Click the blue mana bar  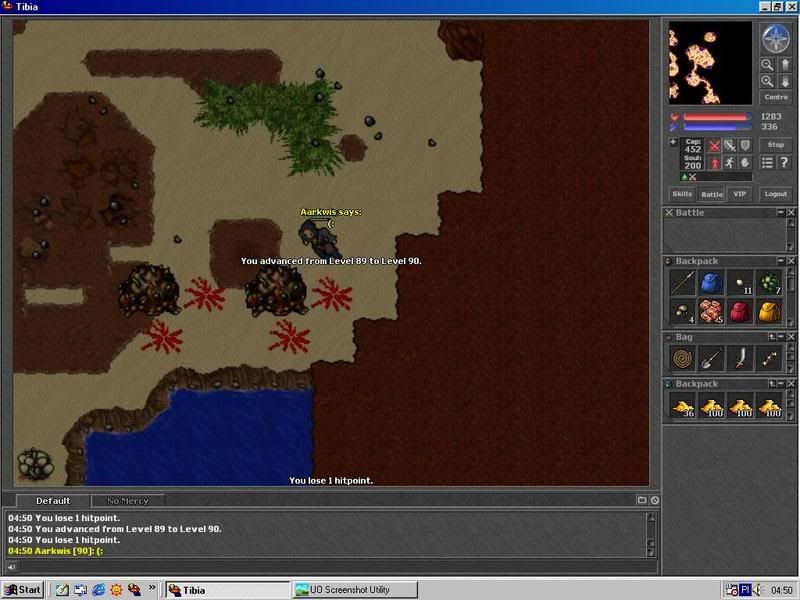[x=716, y=127]
